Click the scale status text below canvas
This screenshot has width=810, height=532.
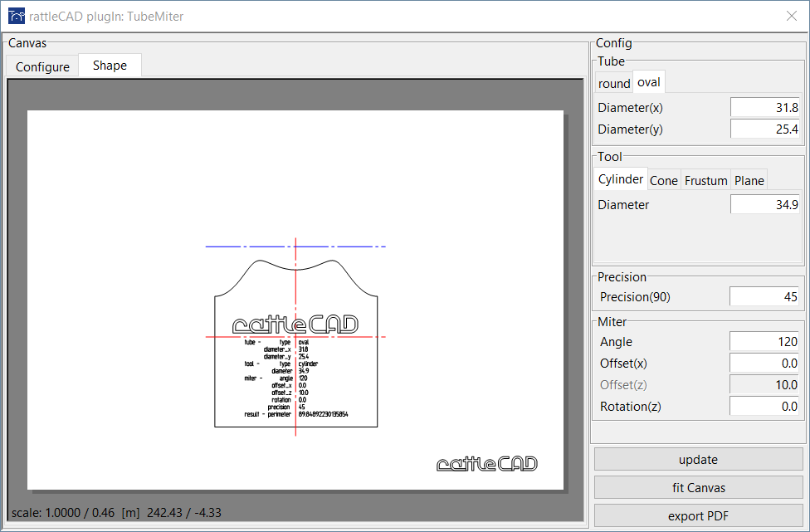pos(116,513)
